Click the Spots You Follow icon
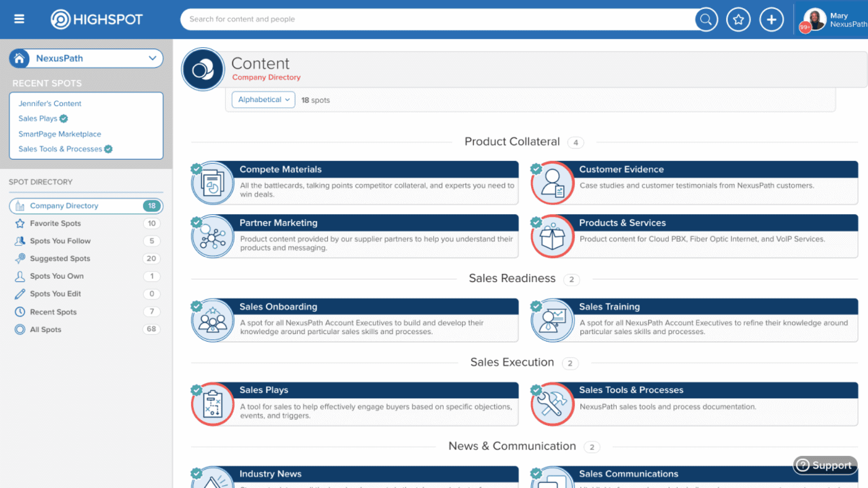Image resolution: width=868 pixels, height=488 pixels. pos(20,241)
